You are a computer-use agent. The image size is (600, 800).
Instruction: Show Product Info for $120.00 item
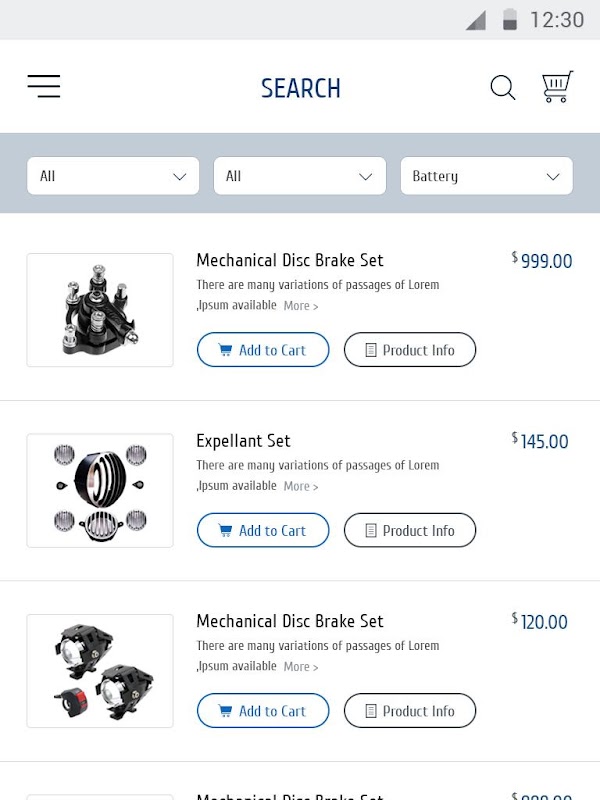click(x=410, y=711)
